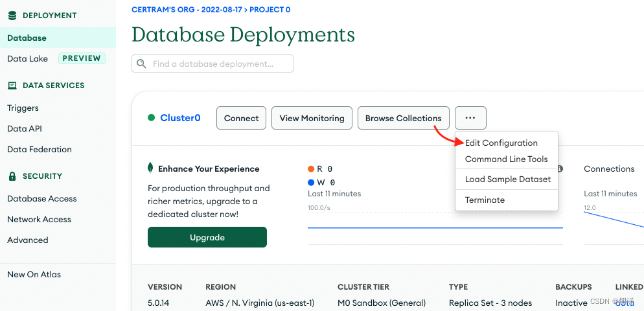The height and width of the screenshot is (311, 644).
Task: Click the MongoDB leaf icon
Action: [151, 168]
